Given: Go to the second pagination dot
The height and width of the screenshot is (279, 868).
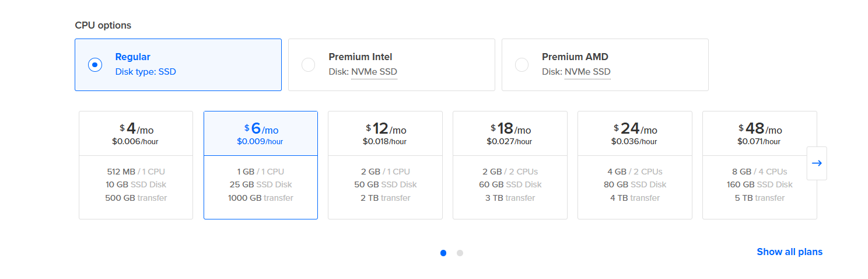Looking at the screenshot, I should pyautogui.click(x=460, y=253).
